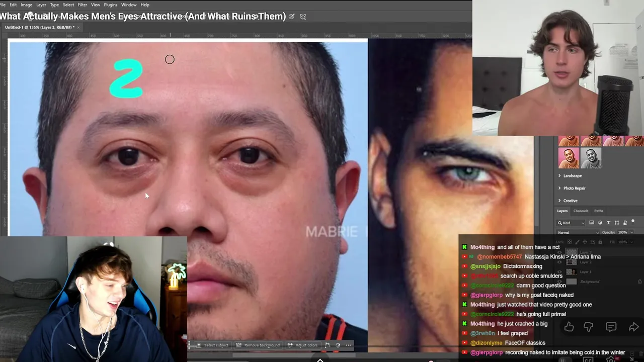The image size is (644, 362).
Task: Select the black-and-white portrait preset thumbnail
Action: point(591,158)
